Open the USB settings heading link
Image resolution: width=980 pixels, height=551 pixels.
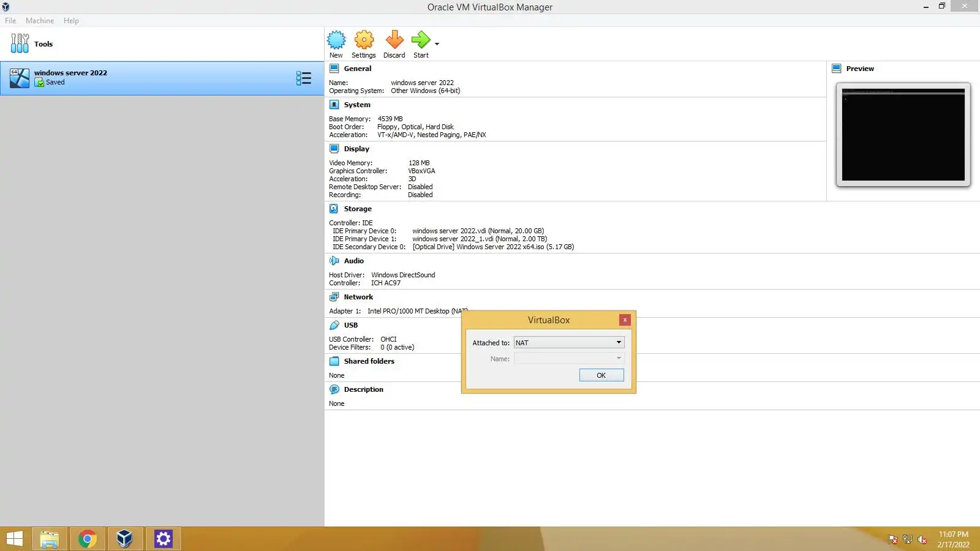pos(351,325)
